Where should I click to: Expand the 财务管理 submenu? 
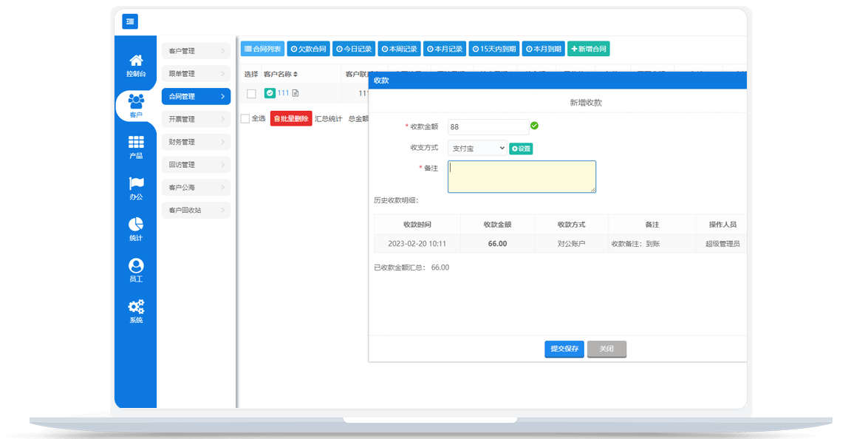click(196, 142)
